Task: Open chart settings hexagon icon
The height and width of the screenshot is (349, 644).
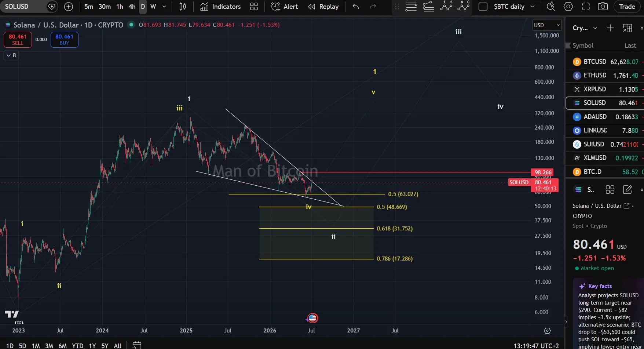Action: pos(568,7)
